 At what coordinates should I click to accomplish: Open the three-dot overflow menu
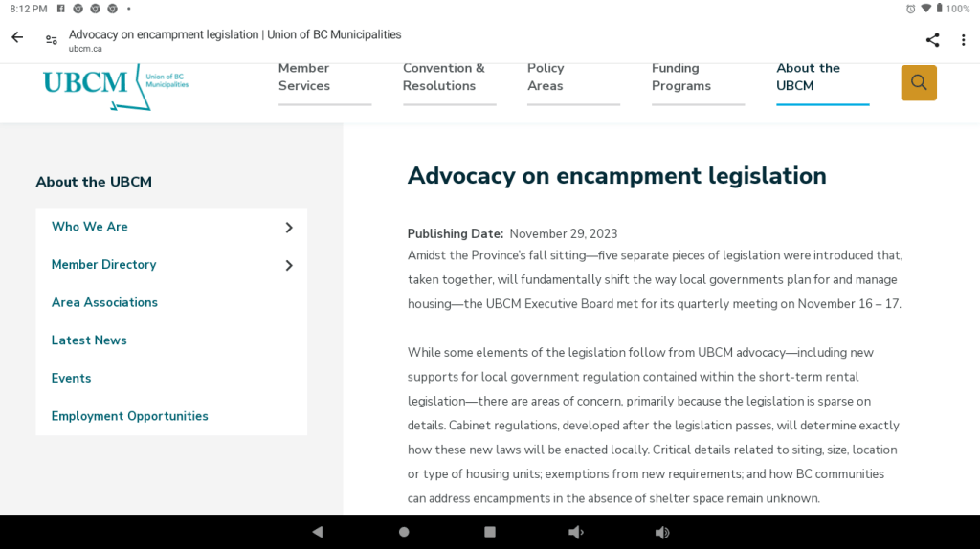(963, 40)
